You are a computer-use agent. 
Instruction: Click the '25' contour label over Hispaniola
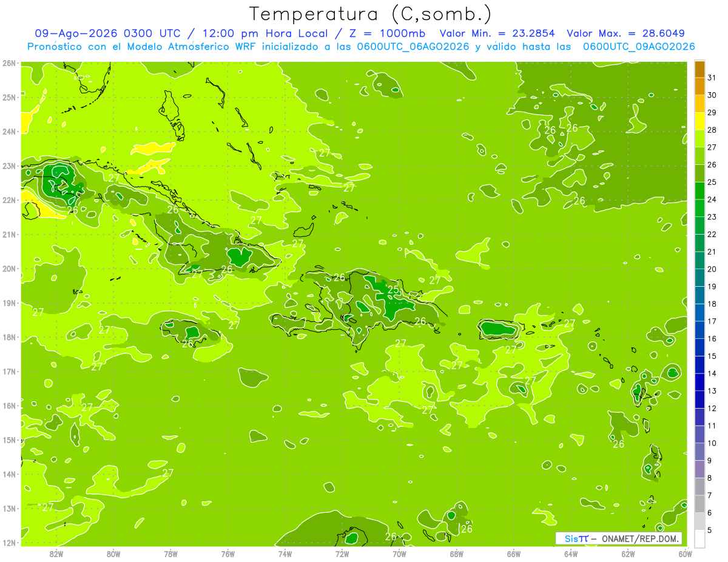point(393,290)
